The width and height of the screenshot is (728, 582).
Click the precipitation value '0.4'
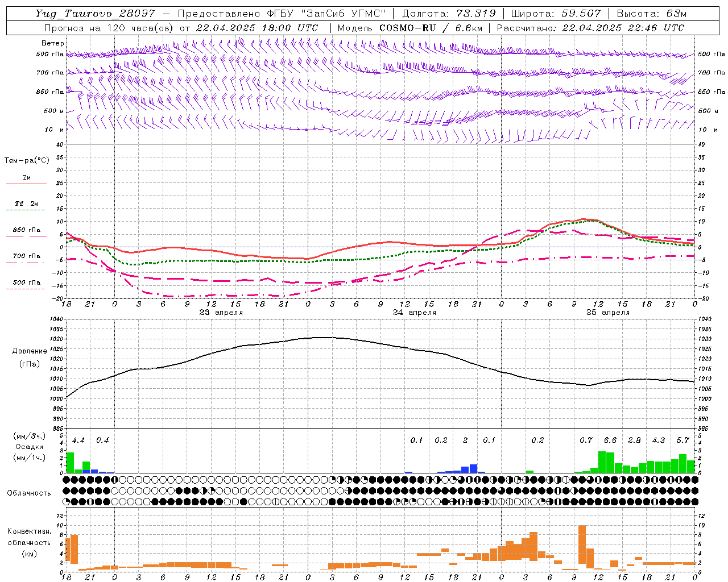point(102,440)
